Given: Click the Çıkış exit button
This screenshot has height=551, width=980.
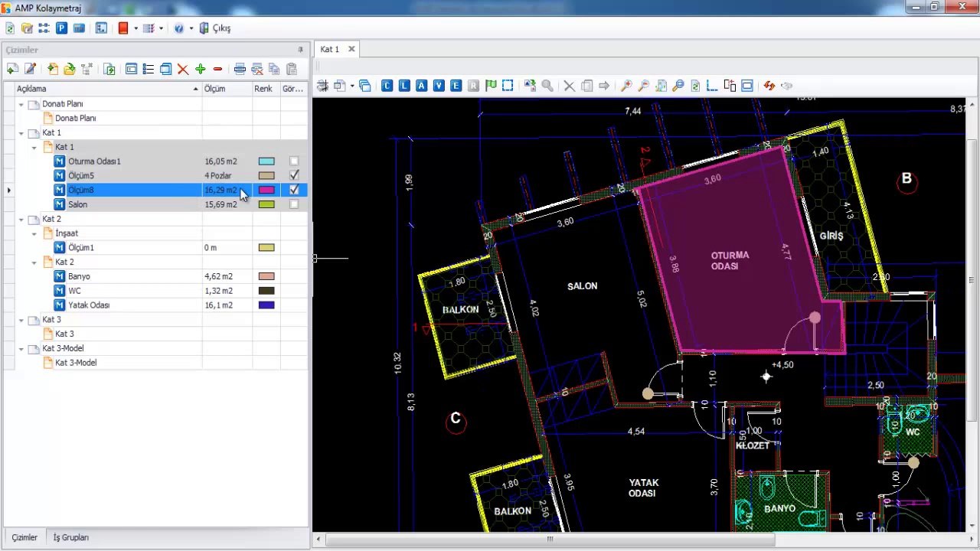Looking at the screenshot, I should click(214, 28).
